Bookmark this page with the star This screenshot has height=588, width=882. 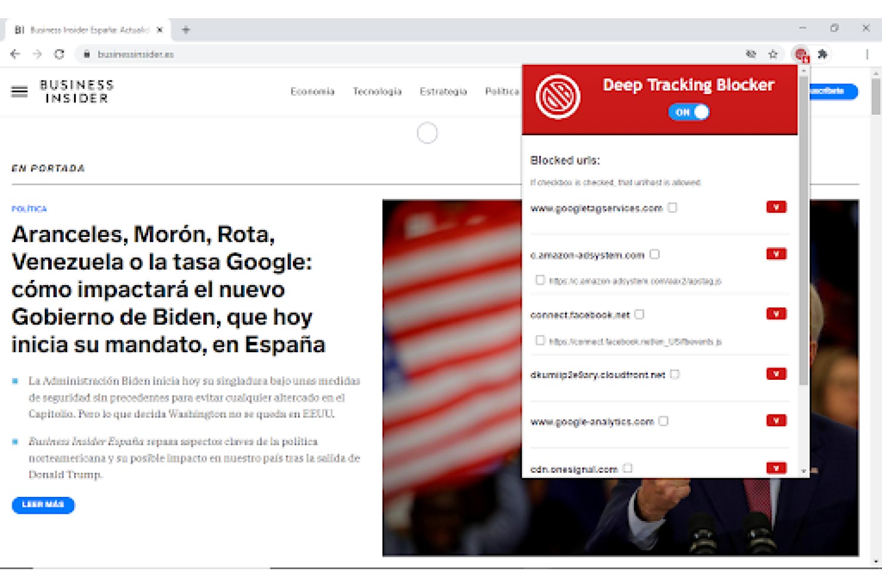773,54
